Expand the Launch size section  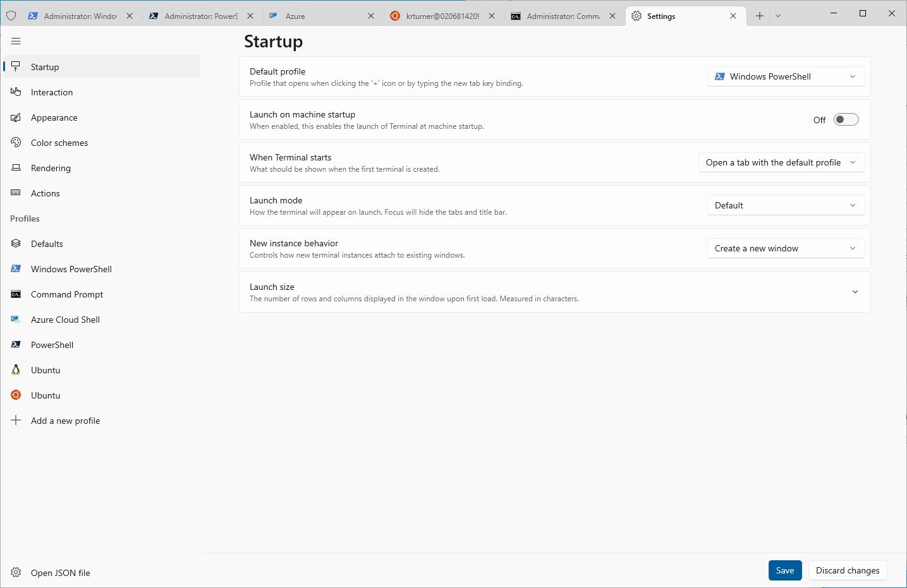point(855,292)
